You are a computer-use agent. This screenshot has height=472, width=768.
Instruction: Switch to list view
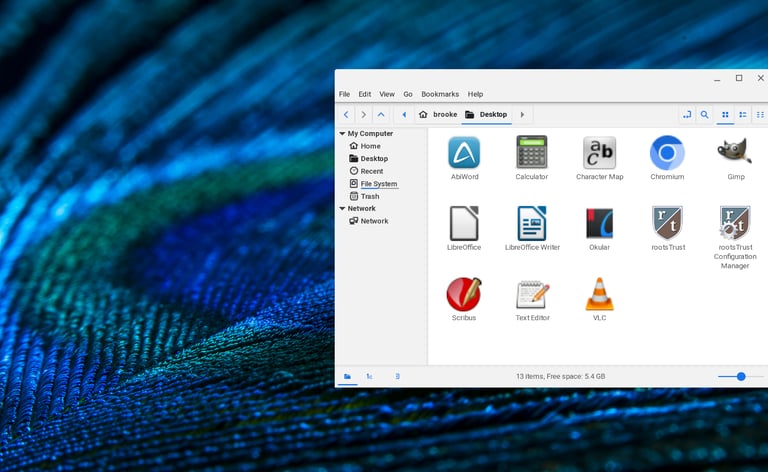(743, 115)
